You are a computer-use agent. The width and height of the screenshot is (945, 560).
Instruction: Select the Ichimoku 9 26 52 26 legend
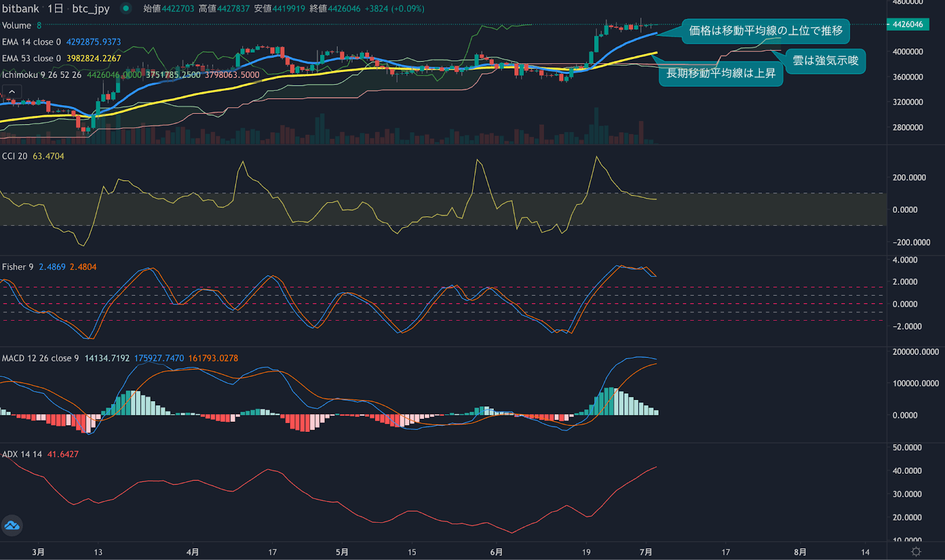[41, 75]
